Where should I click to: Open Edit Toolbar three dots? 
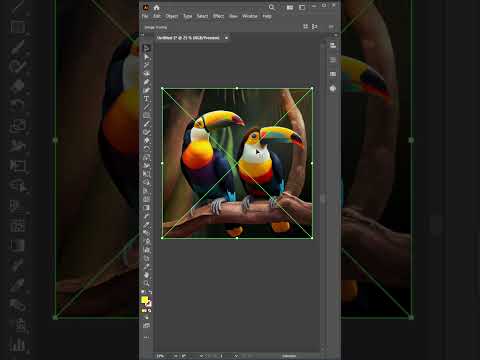[x=146, y=337]
